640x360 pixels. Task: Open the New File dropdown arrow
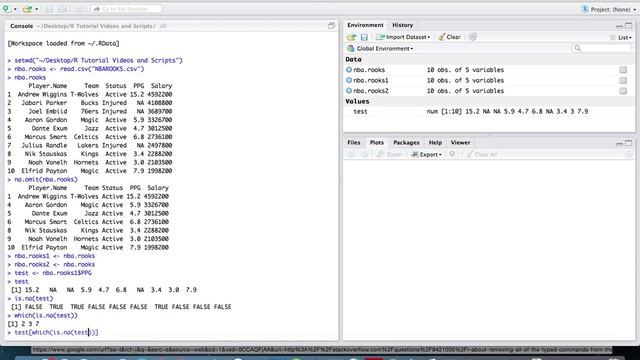click(x=15, y=9)
